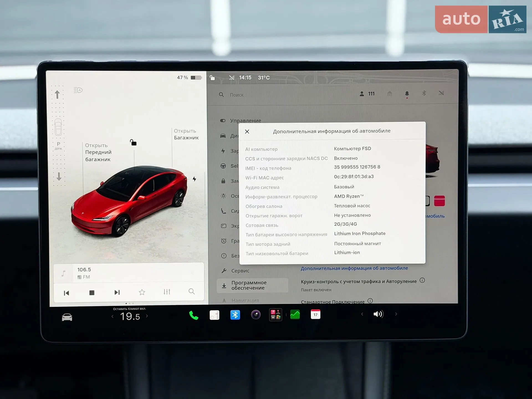Click the Wi-Fi MAC address value
The image size is (532, 399).
354,177
